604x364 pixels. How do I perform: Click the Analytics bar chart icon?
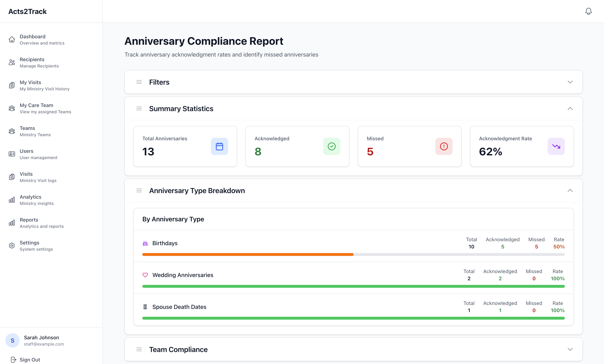tap(12, 200)
